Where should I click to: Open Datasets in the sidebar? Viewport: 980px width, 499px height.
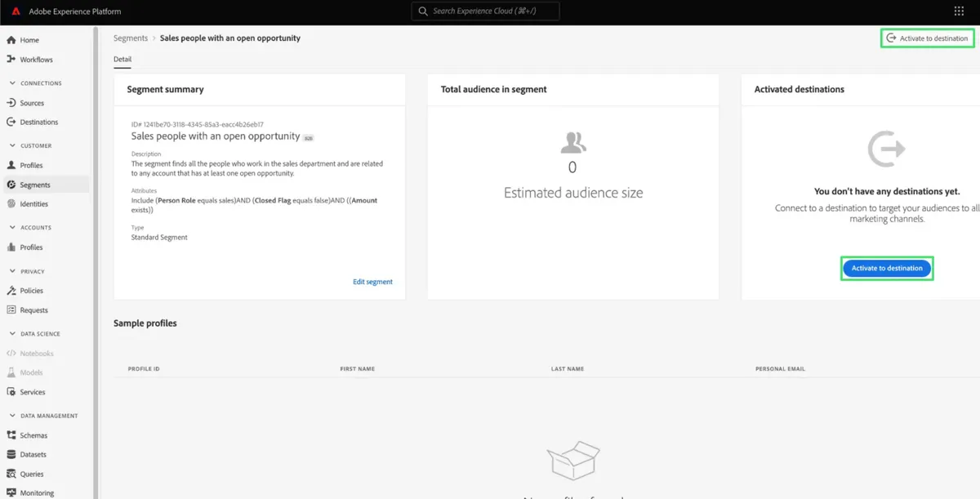[33, 454]
